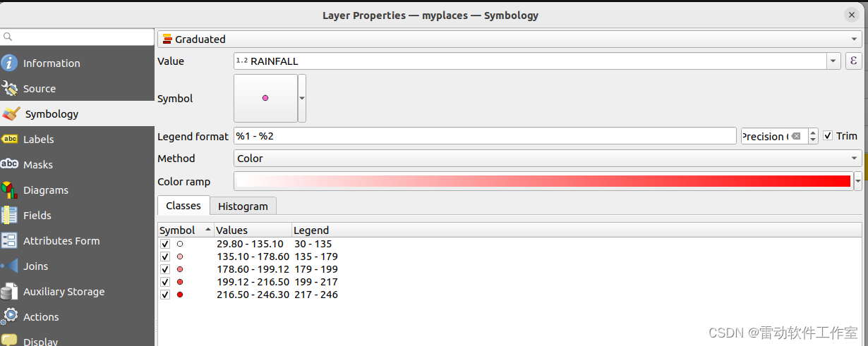
Task: Uncheck the 178.60 - 199.12 class
Action: click(x=165, y=269)
